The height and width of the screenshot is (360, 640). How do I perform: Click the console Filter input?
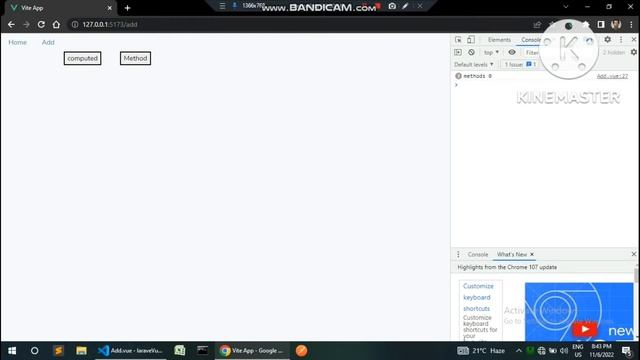(x=533, y=52)
